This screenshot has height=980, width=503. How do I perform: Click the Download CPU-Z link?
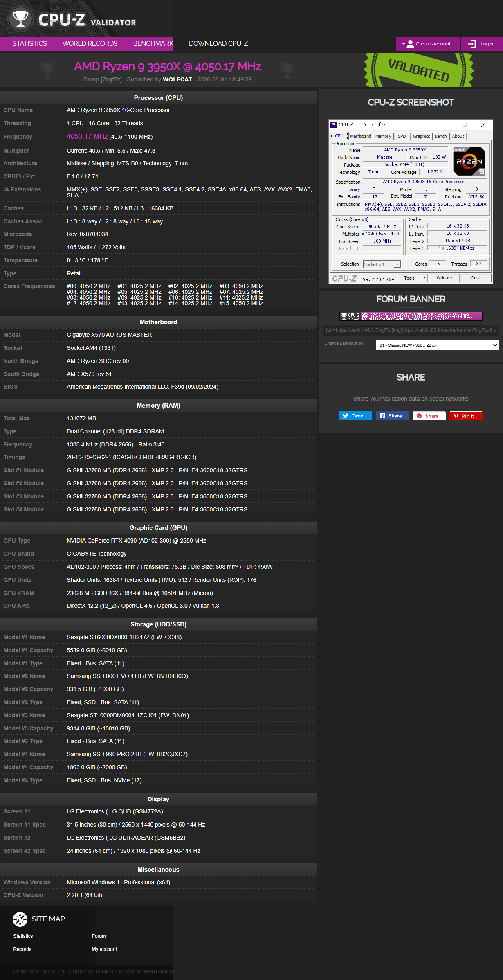[x=218, y=43]
